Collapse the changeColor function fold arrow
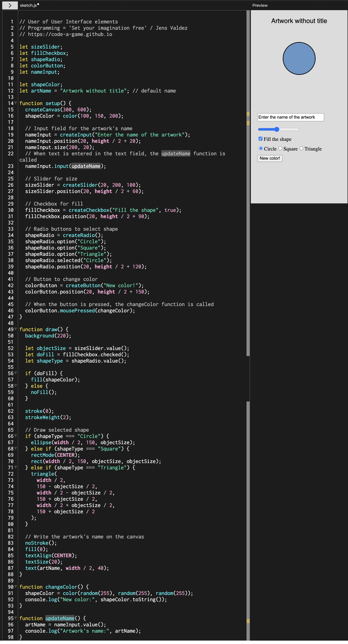 click(16, 587)
